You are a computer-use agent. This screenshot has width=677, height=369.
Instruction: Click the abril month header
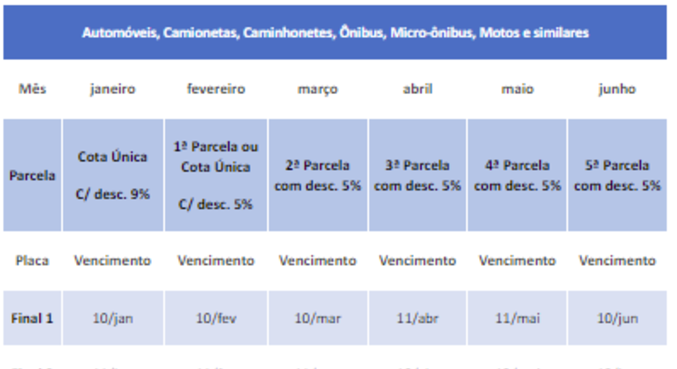(x=418, y=89)
